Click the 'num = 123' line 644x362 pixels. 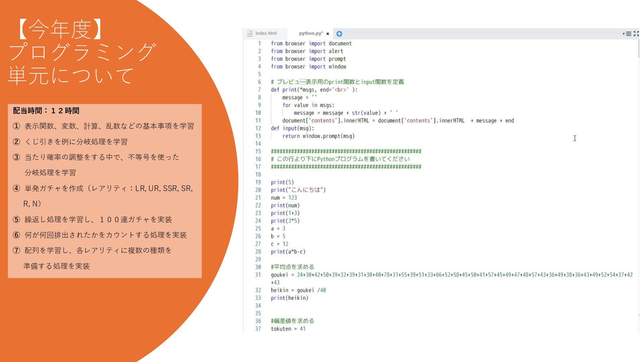(284, 198)
